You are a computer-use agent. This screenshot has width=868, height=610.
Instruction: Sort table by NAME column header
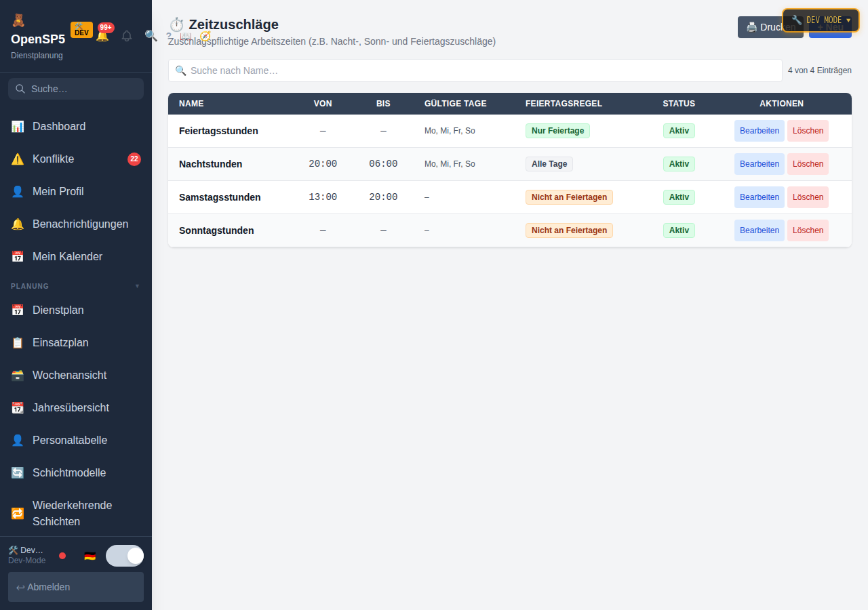point(191,104)
